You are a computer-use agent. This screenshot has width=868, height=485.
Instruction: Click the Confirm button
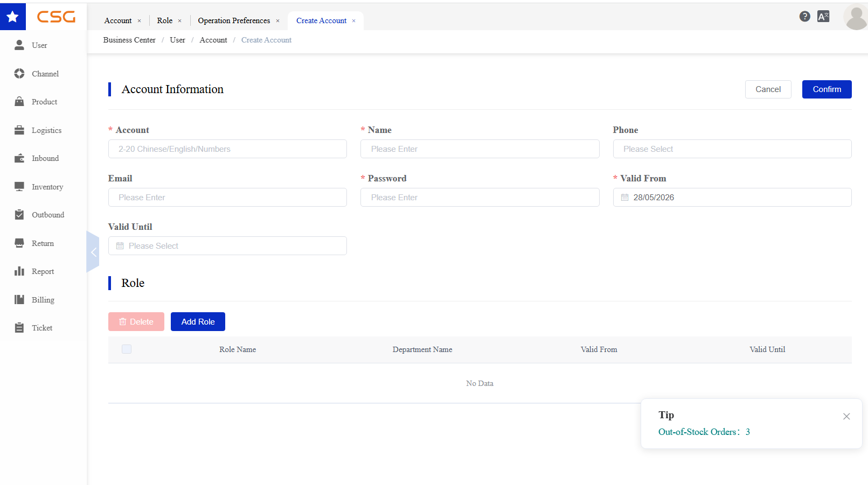click(x=827, y=89)
